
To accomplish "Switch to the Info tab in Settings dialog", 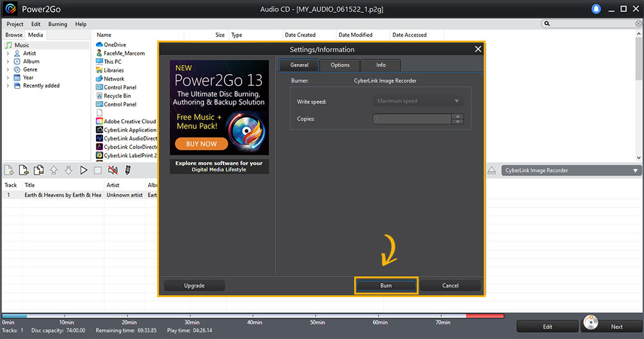I will pyautogui.click(x=381, y=65).
